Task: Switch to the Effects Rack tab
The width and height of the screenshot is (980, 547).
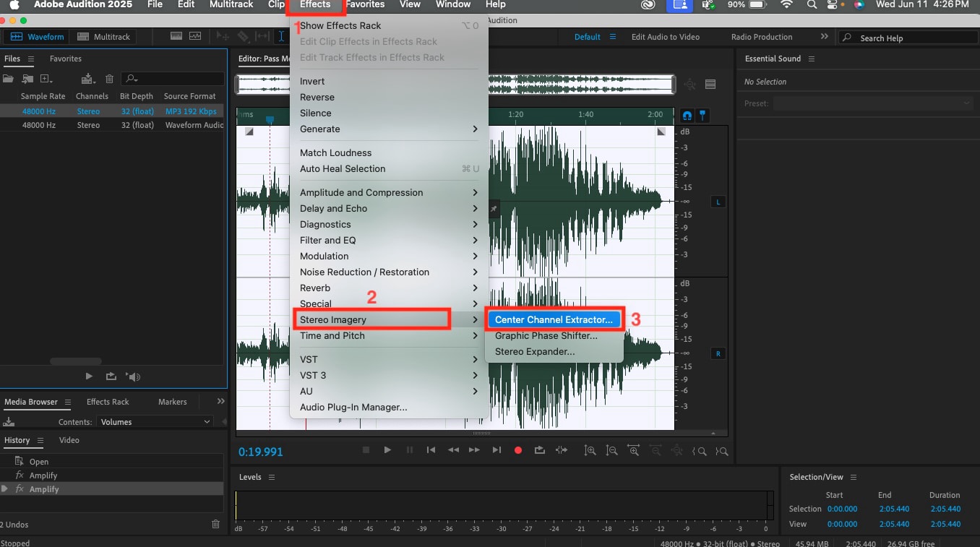Action: [x=108, y=402]
